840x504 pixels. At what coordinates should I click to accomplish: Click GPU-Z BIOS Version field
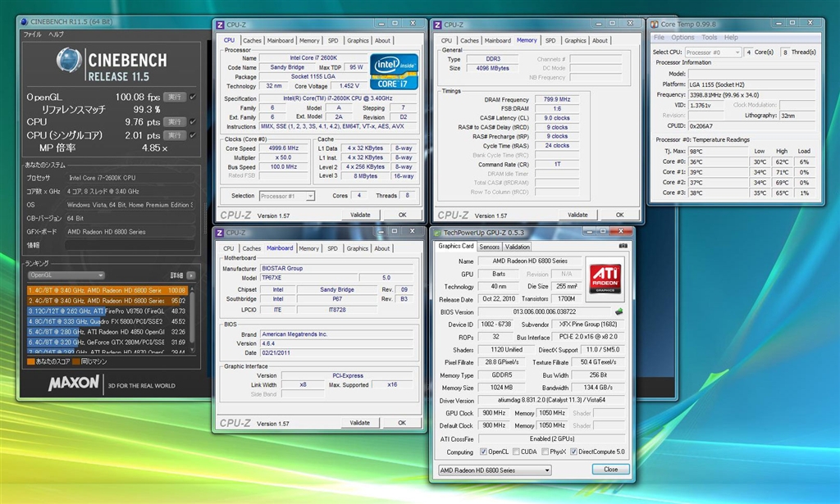pyautogui.click(x=545, y=311)
